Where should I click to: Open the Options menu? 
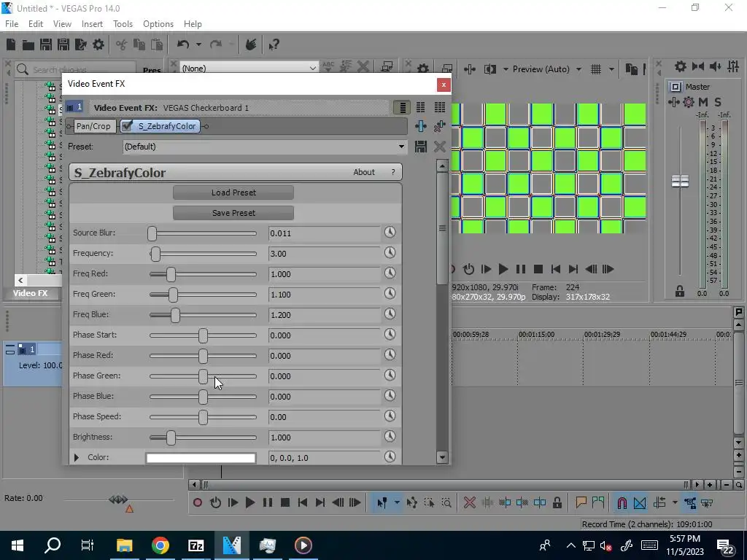click(158, 24)
